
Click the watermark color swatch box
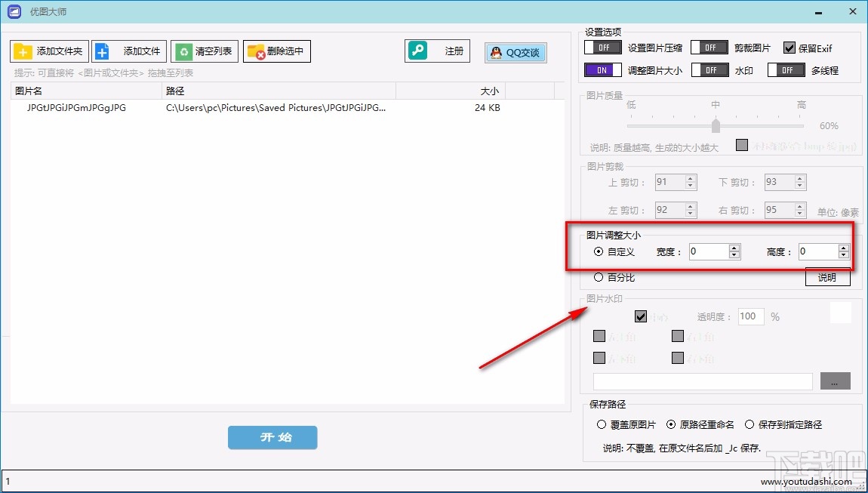point(840,312)
